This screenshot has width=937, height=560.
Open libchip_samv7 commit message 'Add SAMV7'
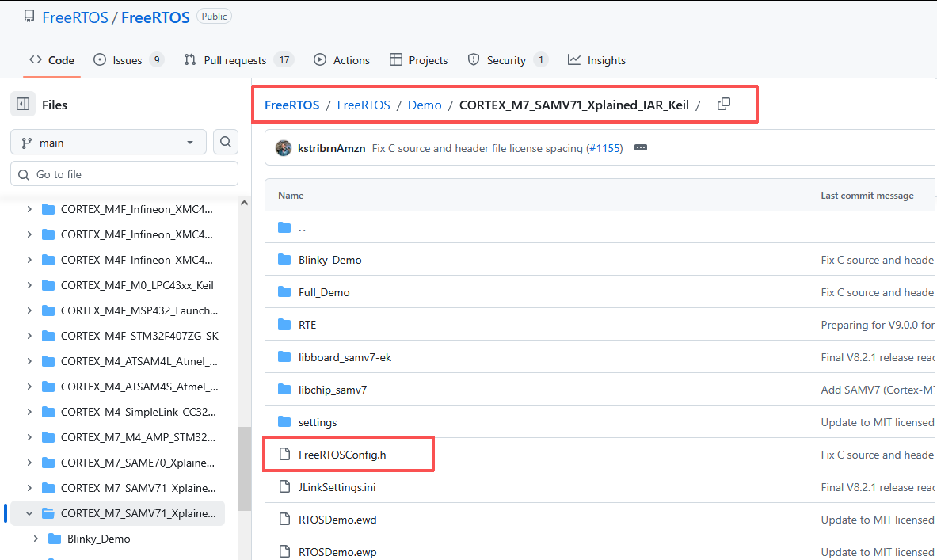click(x=878, y=389)
